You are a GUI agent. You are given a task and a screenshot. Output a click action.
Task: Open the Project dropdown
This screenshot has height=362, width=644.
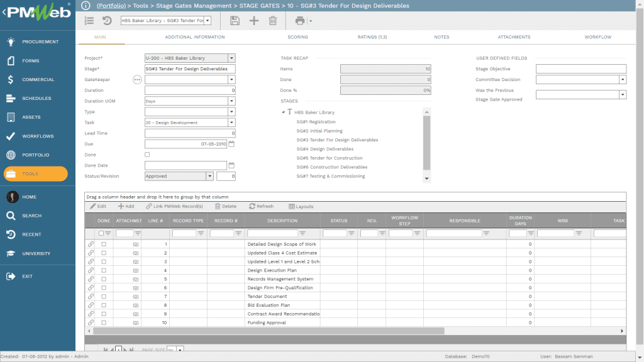coord(231,58)
